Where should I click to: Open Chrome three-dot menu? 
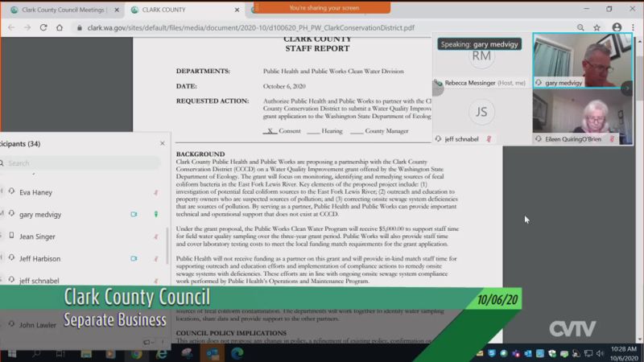pyautogui.click(x=634, y=27)
